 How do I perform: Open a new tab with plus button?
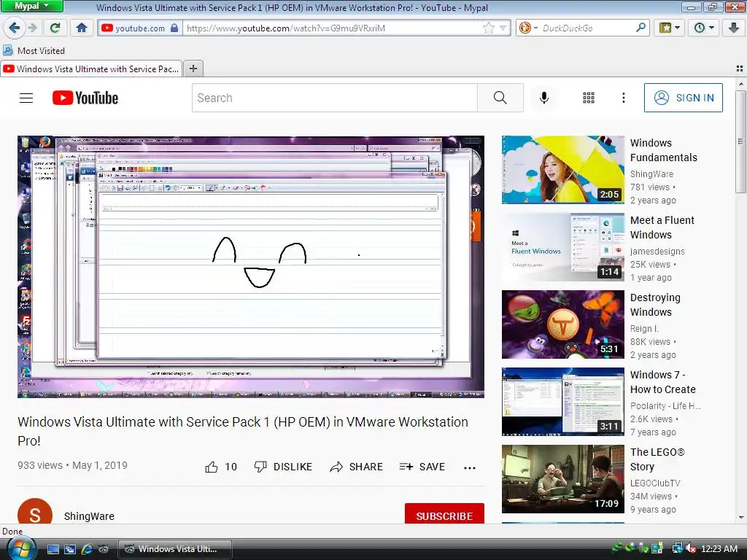coord(193,69)
